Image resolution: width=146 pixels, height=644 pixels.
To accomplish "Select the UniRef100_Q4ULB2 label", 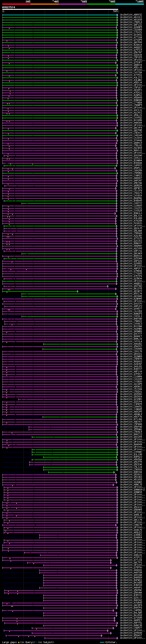I will [131, 366].
